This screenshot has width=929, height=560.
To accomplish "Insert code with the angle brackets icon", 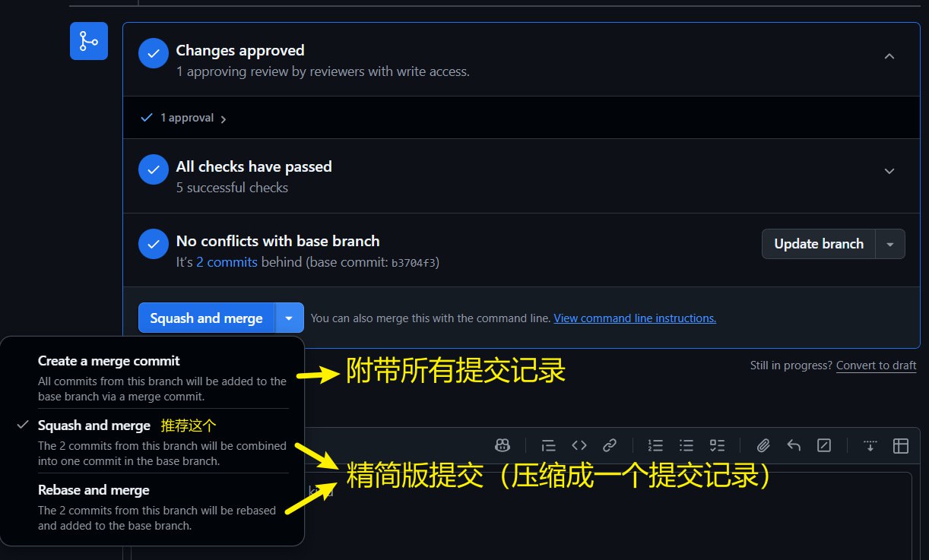I will tap(579, 445).
